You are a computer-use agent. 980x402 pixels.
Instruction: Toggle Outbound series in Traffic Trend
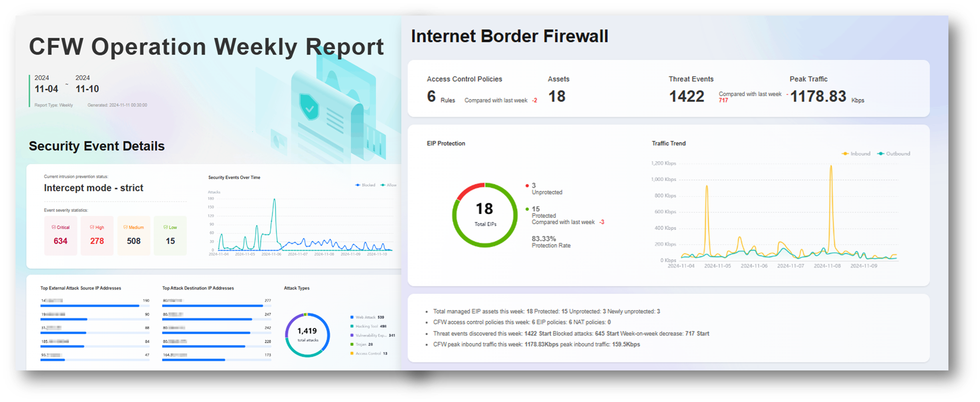click(894, 154)
